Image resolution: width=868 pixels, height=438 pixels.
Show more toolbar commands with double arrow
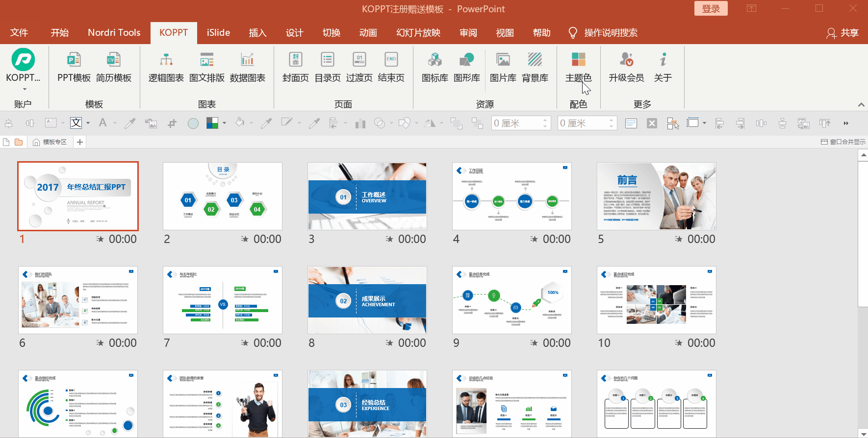click(x=846, y=123)
